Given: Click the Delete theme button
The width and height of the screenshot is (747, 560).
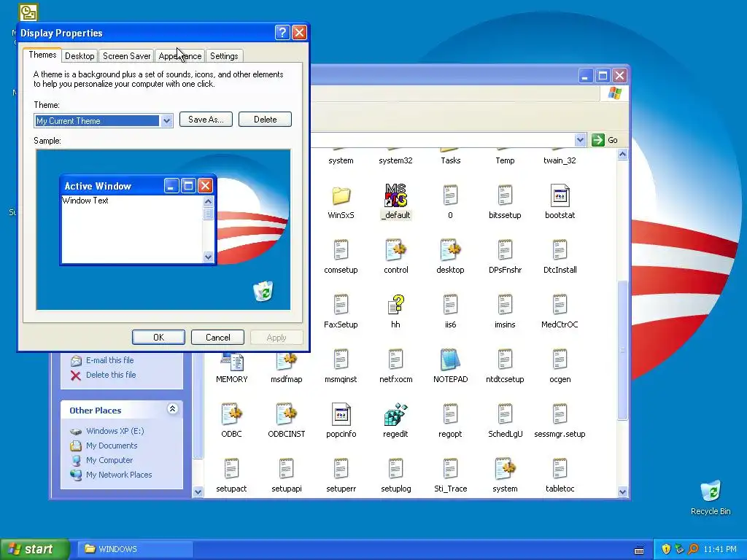Looking at the screenshot, I should 265,120.
